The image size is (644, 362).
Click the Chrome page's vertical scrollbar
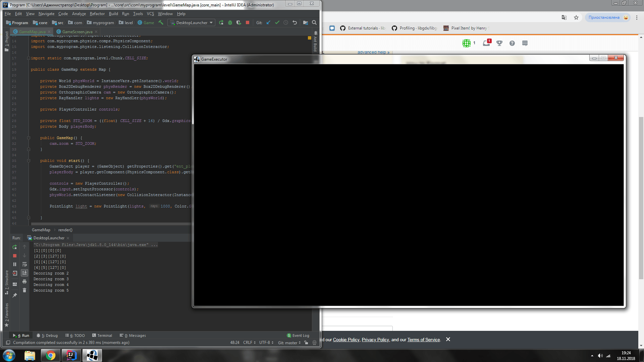click(x=641, y=198)
